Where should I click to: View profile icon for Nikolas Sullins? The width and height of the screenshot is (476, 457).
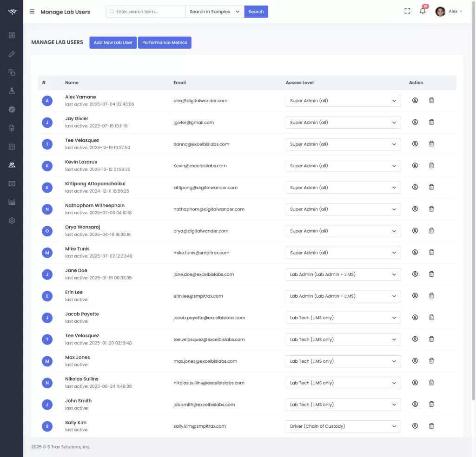pos(415,383)
